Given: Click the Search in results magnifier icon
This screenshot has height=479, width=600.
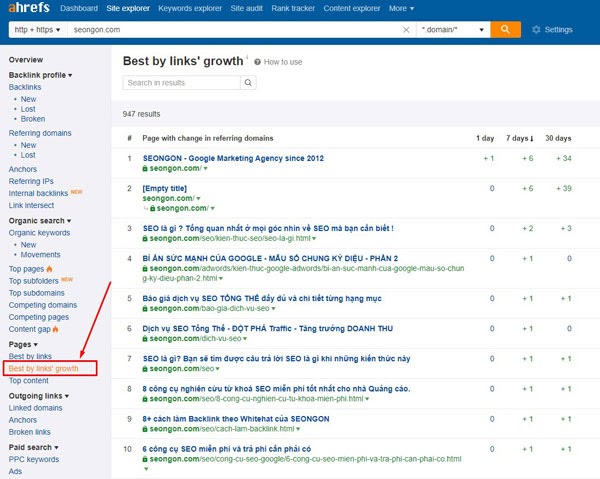Looking at the screenshot, I should pyautogui.click(x=248, y=83).
